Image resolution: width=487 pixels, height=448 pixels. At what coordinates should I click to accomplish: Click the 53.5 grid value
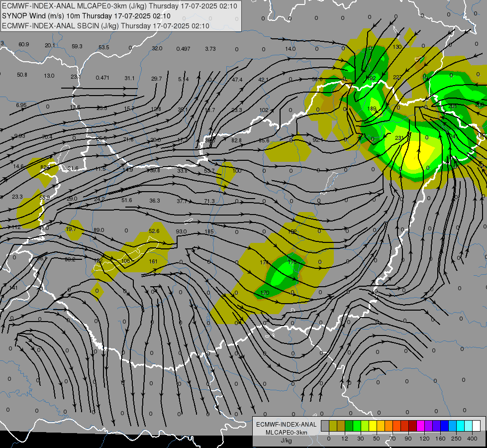tap(104, 47)
